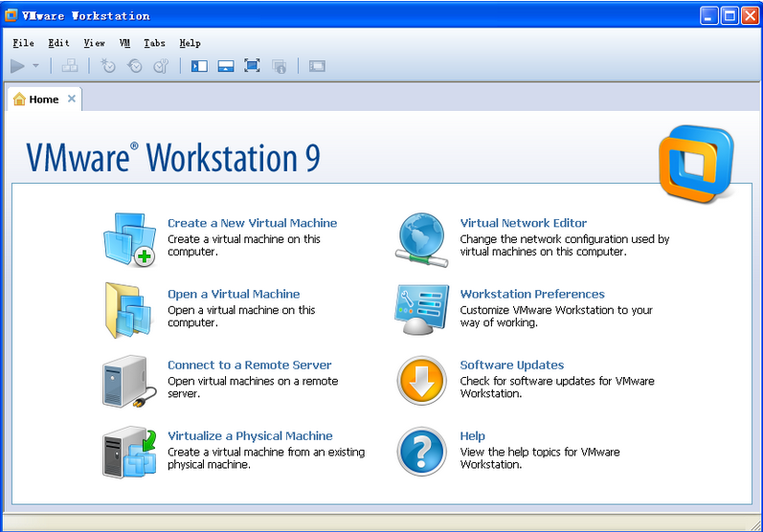Open the Tabs menu
763x532 pixels.
pos(154,43)
